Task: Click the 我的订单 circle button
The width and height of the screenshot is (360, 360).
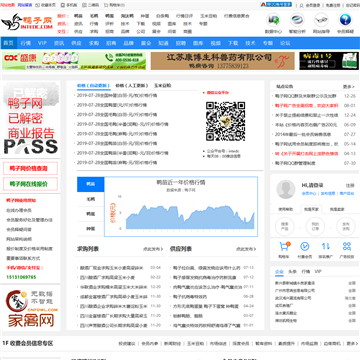Action: pos(315,226)
